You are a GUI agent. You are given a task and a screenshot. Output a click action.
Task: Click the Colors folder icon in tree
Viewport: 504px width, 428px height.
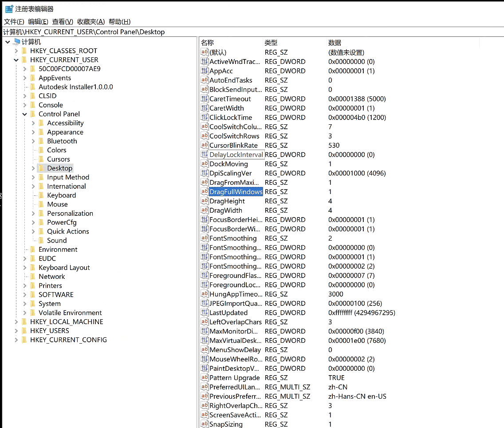41,150
